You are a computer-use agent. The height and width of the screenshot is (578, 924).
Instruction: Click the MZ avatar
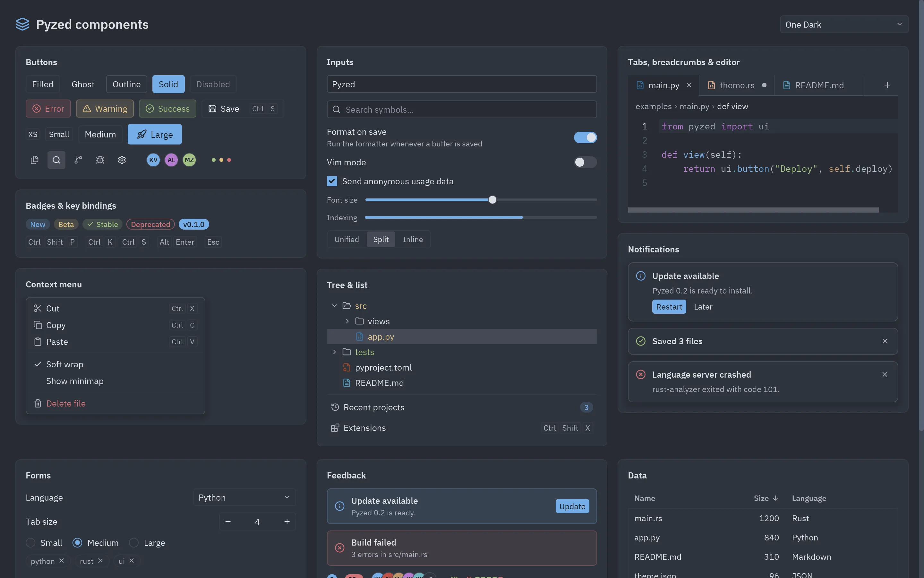point(189,160)
